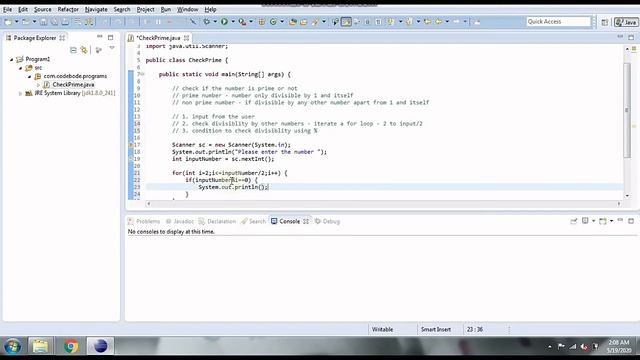Screen dimensions: 640x360
Task: Open the Project menu
Action: pos(145,9)
